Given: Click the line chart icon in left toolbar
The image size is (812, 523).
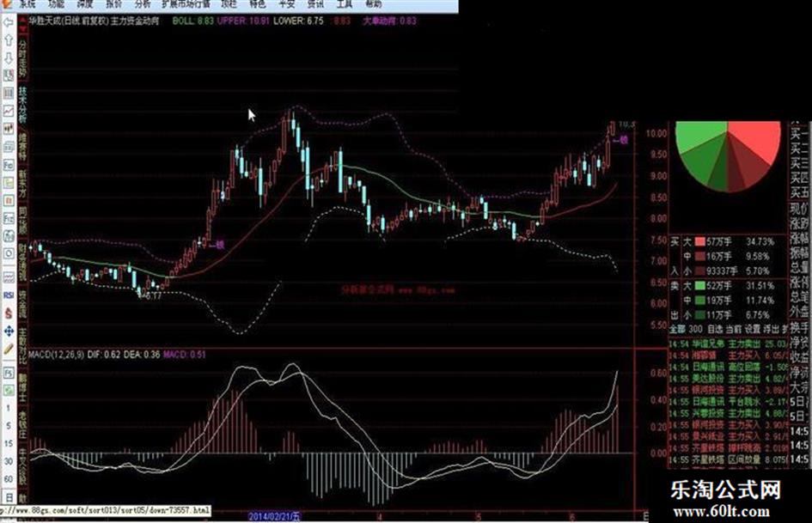Looking at the screenshot, I should pos(9,111).
